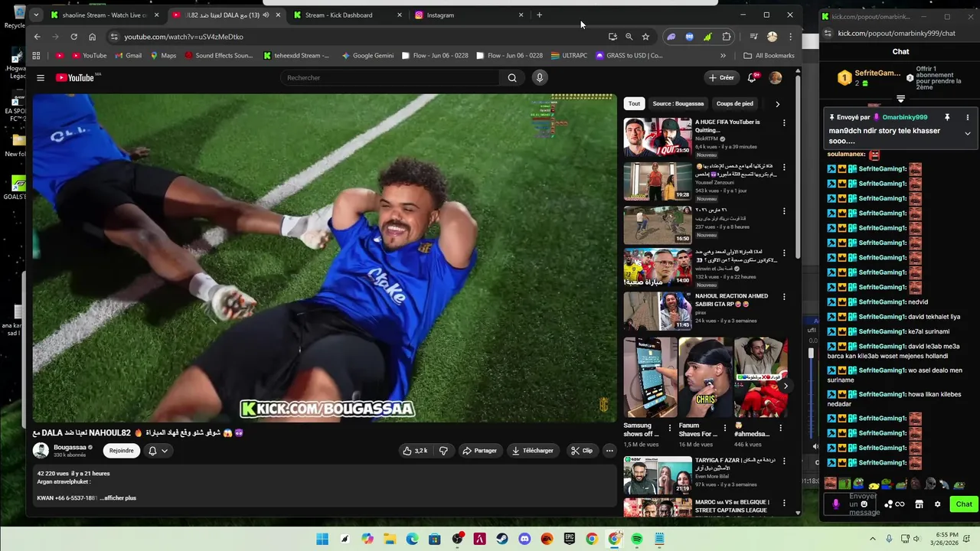Send message with the green Chat button
The height and width of the screenshot is (551, 980).
tap(964, 504)
